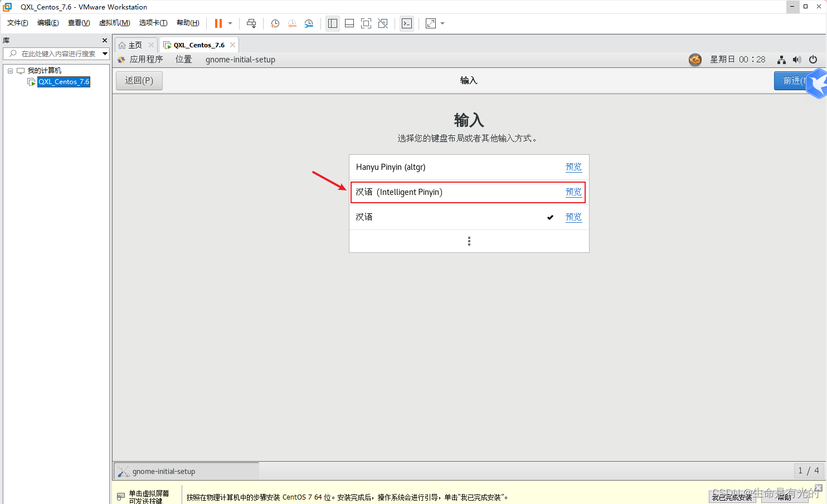The height and width of the screenshot is (504, 827).
Task: Click the gnome-initial-setup taskbar item
Action: [x=186, y=471]
